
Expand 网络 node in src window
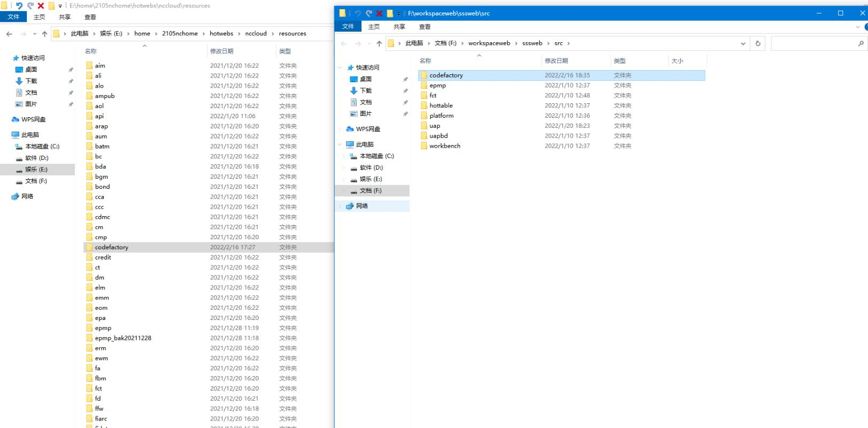[x=340, y=206]
